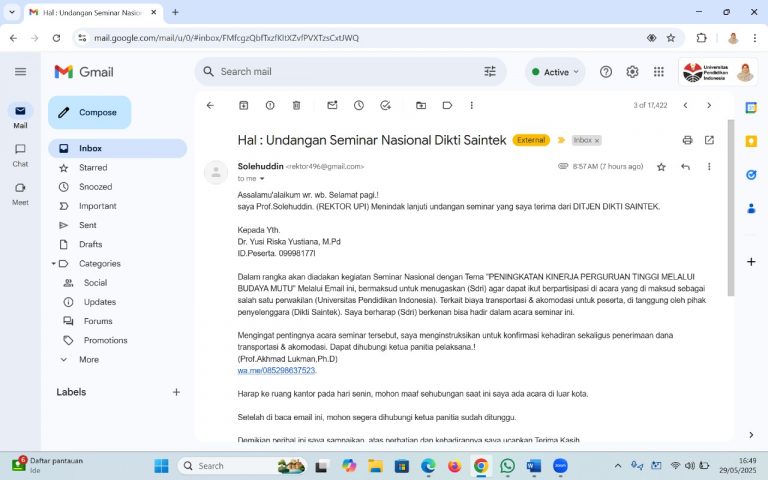Viewport: 768px width, 480px height.
Task: Open the Windows Start menu
Action: 161,466
